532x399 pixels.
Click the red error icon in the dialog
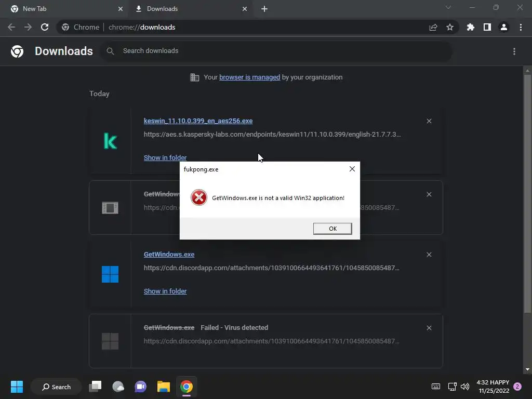[x=199, y=198]
